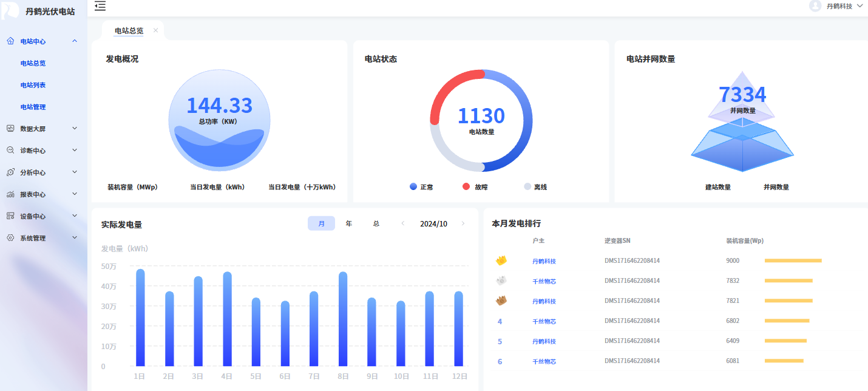868x391 pixels.
Task: Toggle the 正常 legend item
Action: click(421, 187)
